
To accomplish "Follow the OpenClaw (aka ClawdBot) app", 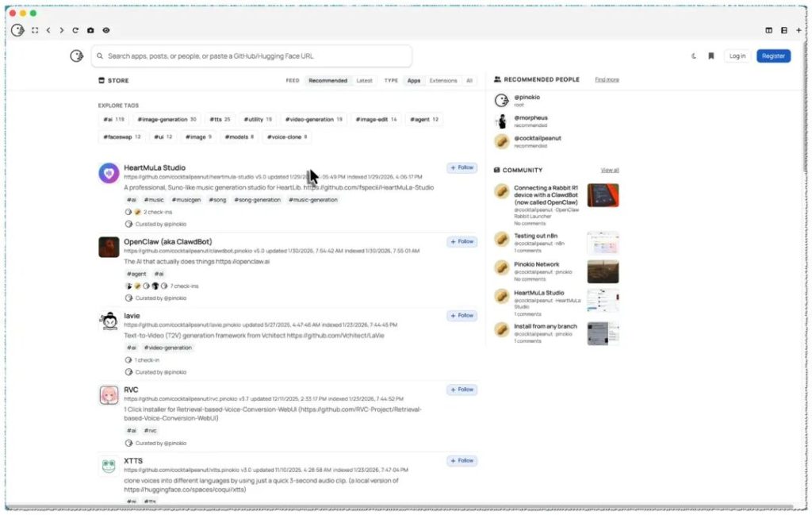I will click(x=462, y=241).
